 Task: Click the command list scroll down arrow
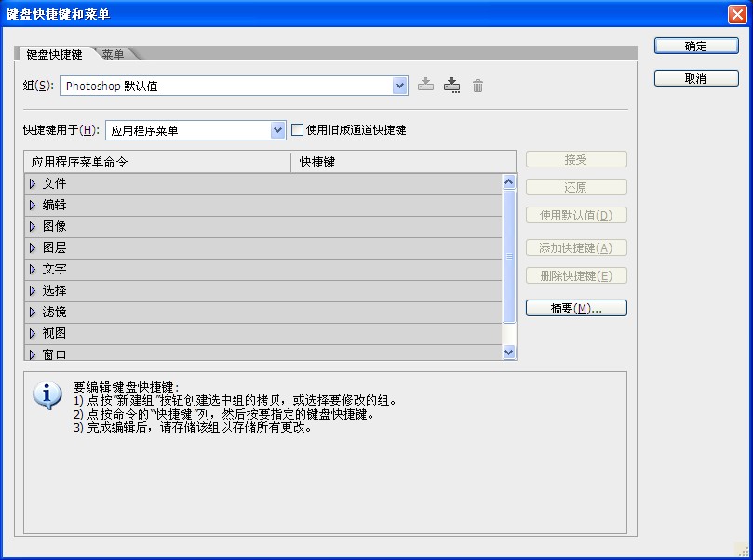[x=509, y=353]
